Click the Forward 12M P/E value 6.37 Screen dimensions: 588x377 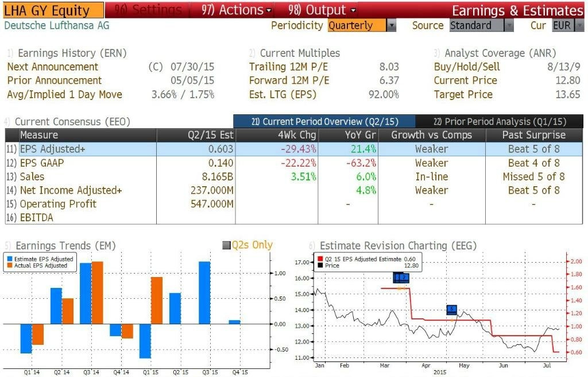389,80
